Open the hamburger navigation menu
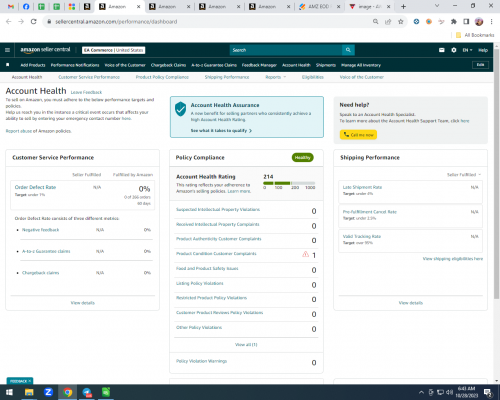The width and height of the screenshot is (500, 400). pos(7,50)
